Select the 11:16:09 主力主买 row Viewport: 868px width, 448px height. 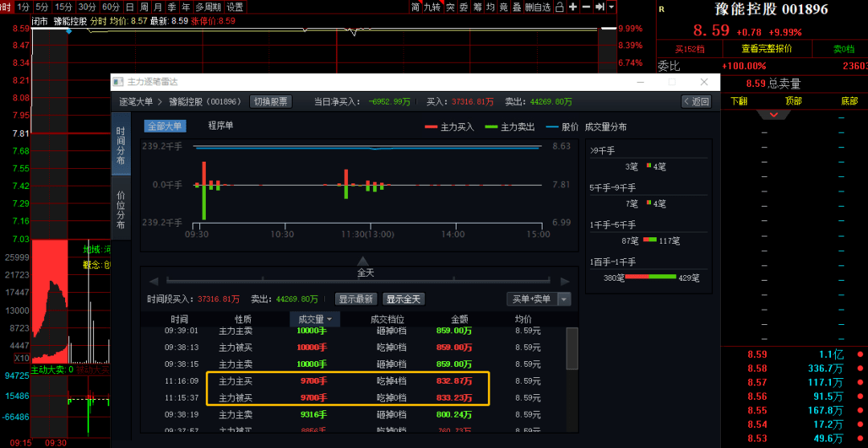pos(353,381)
